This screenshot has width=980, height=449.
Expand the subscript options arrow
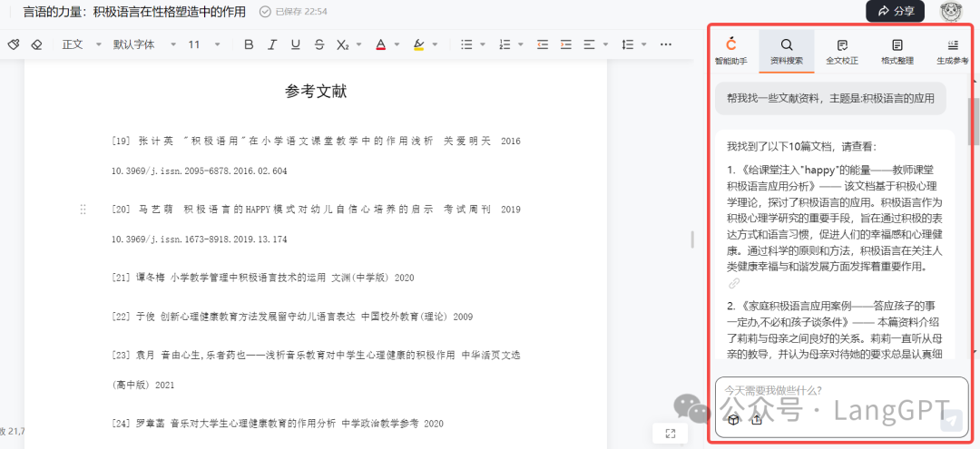(x=358, y=44)
